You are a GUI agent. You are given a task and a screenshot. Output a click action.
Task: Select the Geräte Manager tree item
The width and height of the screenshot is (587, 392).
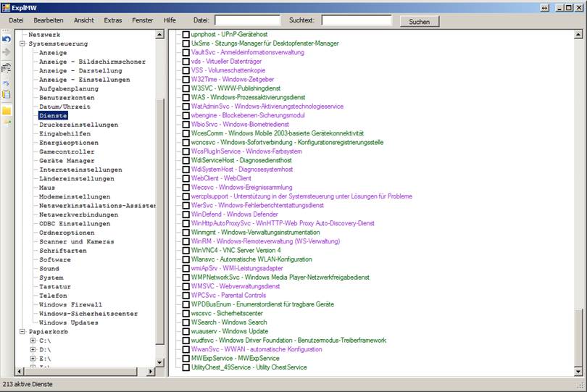[67, 161]
